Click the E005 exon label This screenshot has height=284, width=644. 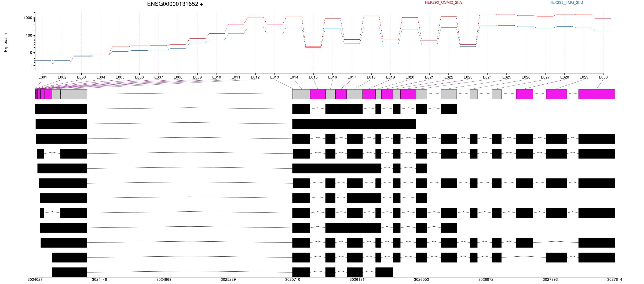click(x=120, y=77)
